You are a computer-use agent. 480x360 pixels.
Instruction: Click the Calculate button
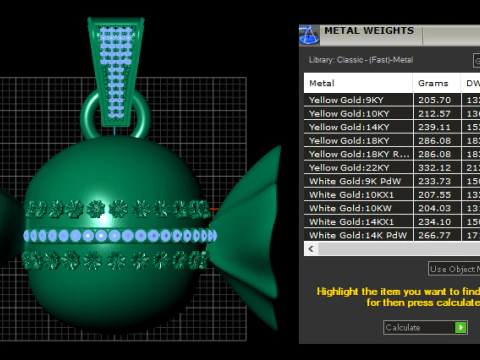(425, 327)
